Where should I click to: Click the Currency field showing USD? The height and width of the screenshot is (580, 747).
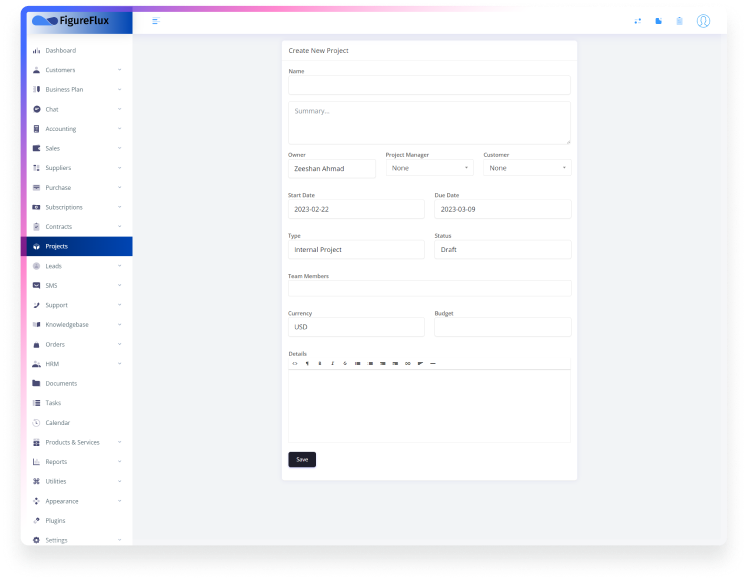click(x=356, y=327)
